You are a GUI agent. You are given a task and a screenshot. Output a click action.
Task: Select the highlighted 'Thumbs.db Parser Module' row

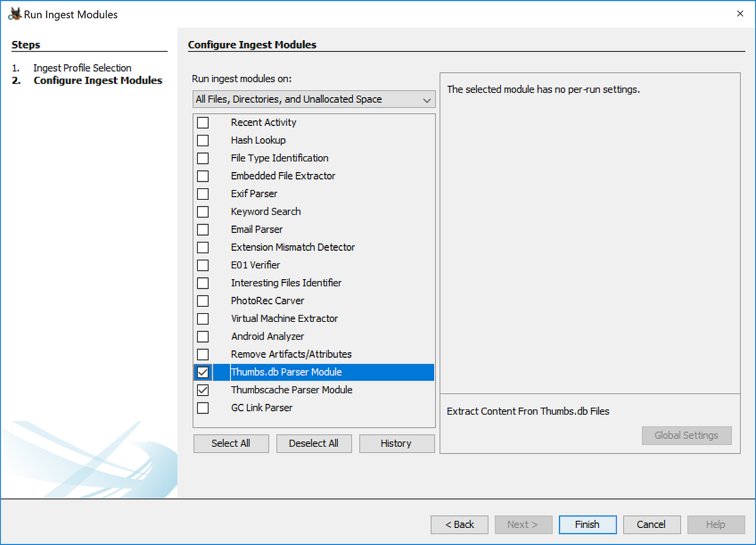tap(314, 372)
